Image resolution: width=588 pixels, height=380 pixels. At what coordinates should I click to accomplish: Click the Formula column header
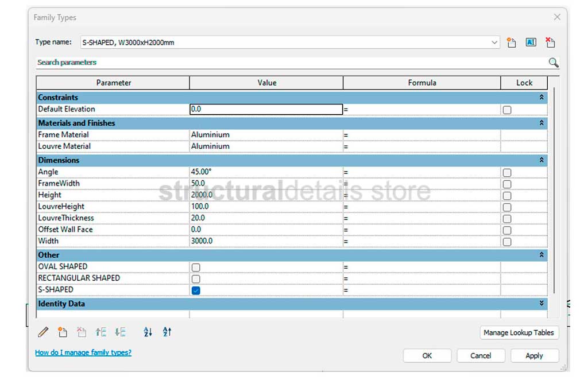click(422, 83)
